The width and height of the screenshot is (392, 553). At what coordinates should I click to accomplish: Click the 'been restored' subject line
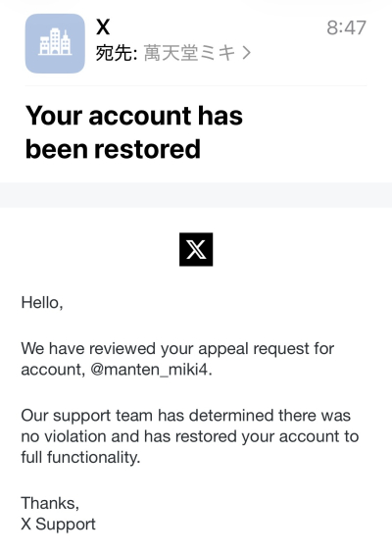pyautogui.click(x=113, y=149)
